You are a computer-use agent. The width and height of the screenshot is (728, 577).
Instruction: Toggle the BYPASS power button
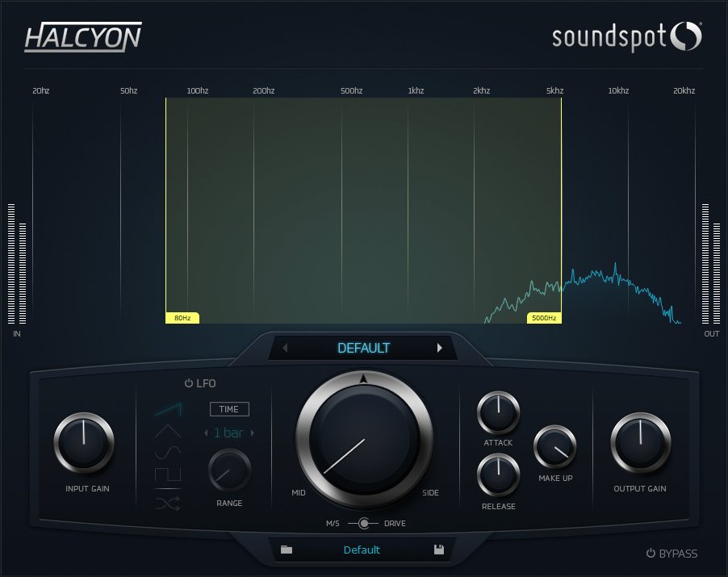pyautogui.click(x=651, y=554)
